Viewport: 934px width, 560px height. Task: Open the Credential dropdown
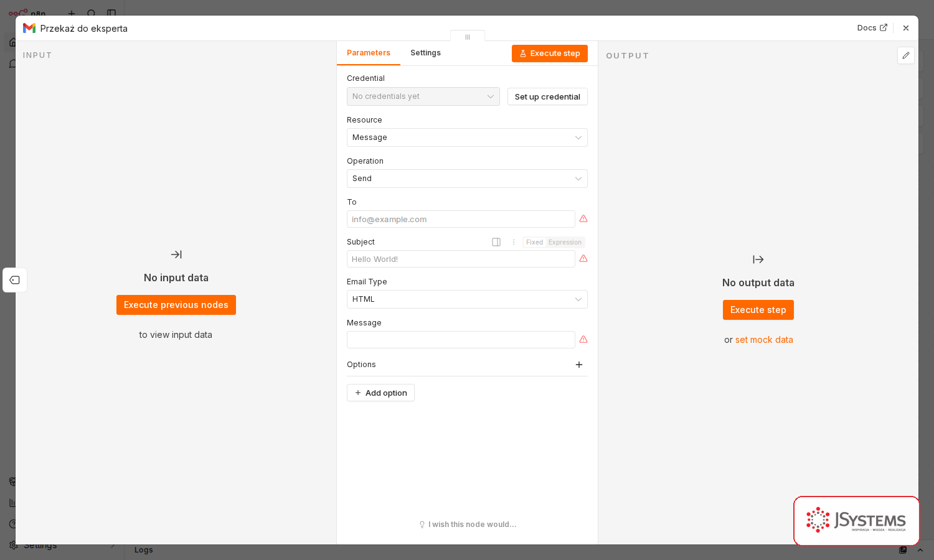(423, 96)
